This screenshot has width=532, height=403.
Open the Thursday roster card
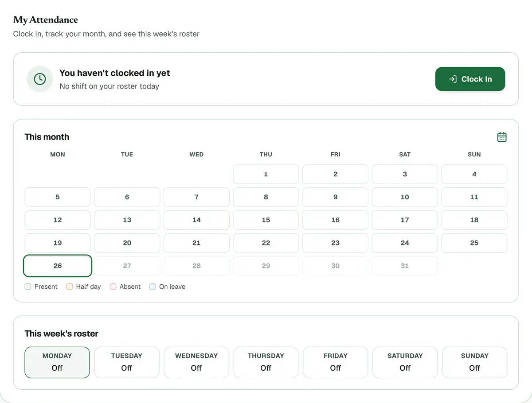(x=266, y=362)
